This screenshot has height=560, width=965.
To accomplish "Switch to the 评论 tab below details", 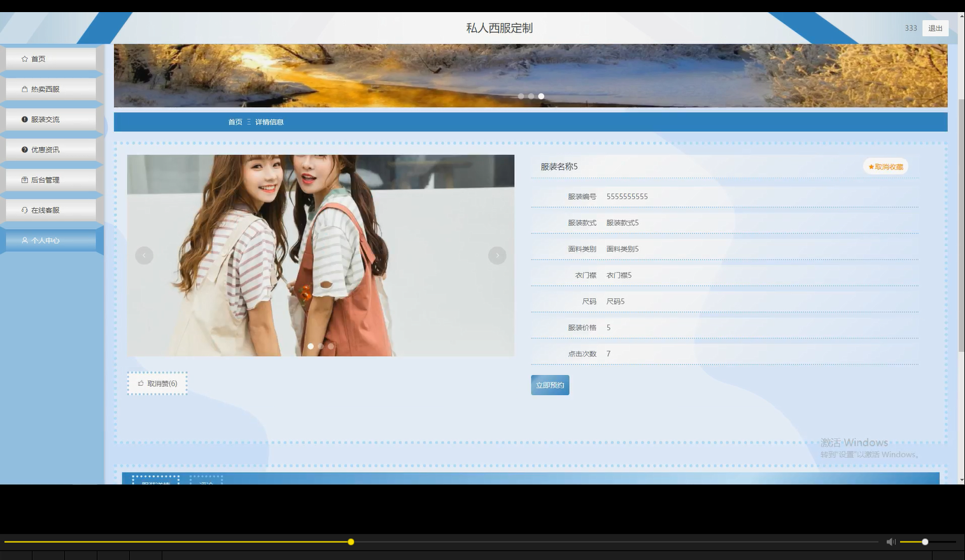I will pos(205,483).
